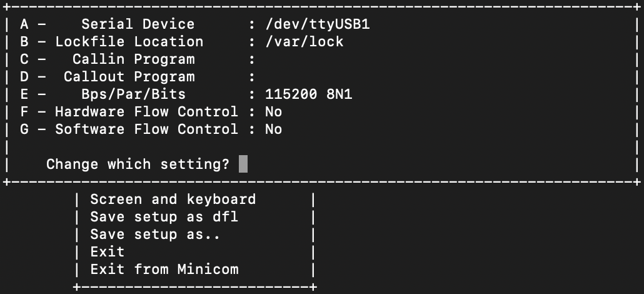
Task: Click the cursor block after the setting prompt
Action: (243, 165)
